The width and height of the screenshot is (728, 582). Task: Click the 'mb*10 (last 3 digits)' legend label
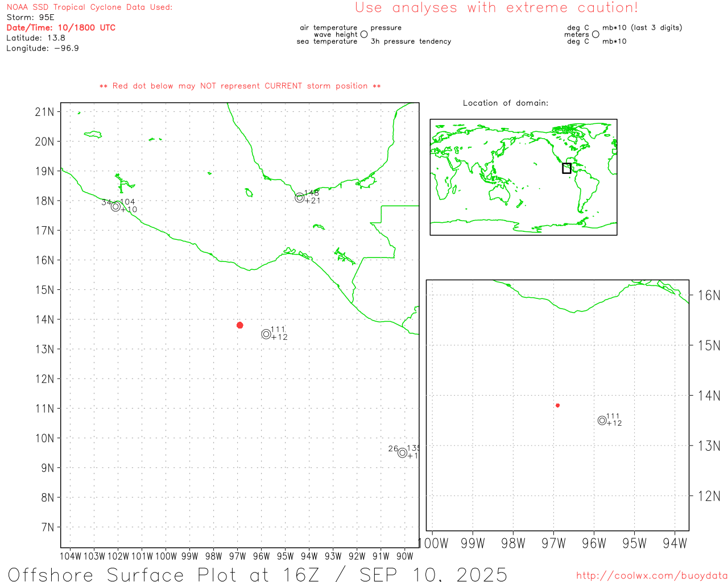point(642,28)
